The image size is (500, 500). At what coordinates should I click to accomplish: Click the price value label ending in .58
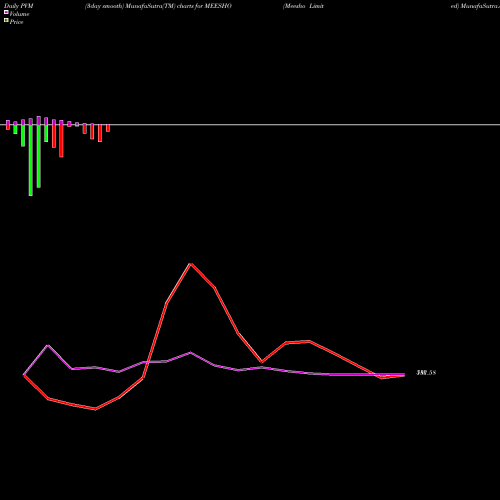pyautogui.click(x=426, y=373)
